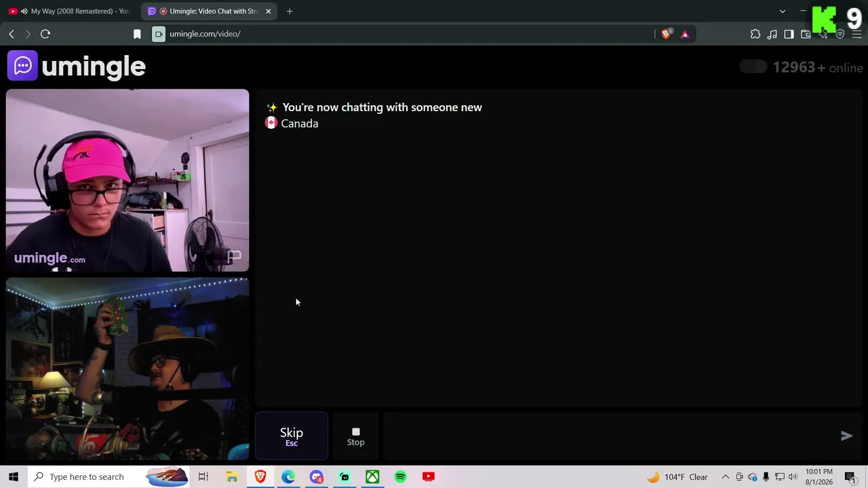Reload the Umingle page
The image size is (868, 488).
[x=45, y=34]
